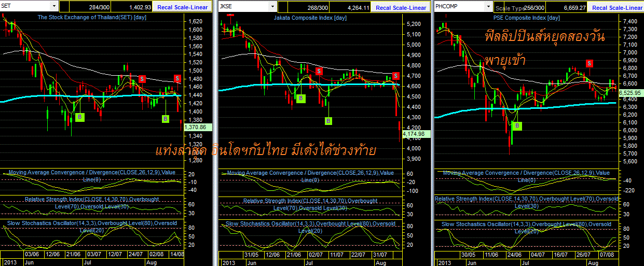The height and width of the screenshot is (266, 644).
Task: Click Slow Stochastics label in JKSE panel
Action: coord(310,227)
